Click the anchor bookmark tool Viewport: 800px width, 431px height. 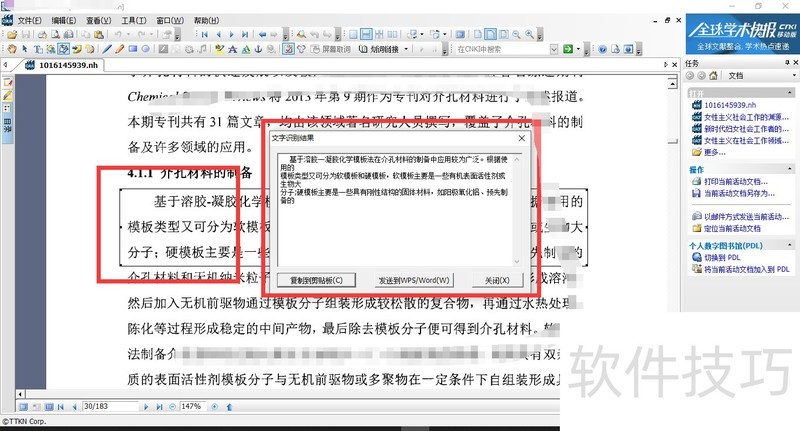click(258, 49)
